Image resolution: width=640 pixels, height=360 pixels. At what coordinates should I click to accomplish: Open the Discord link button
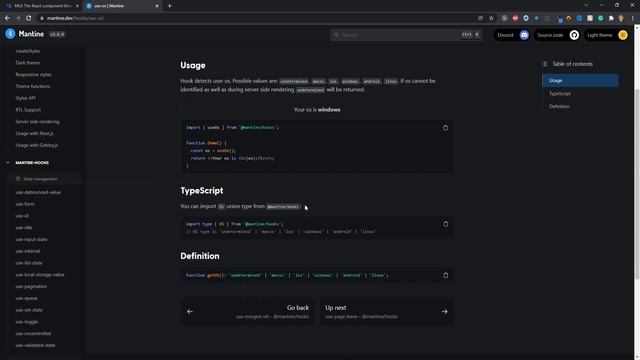point(512,35)
